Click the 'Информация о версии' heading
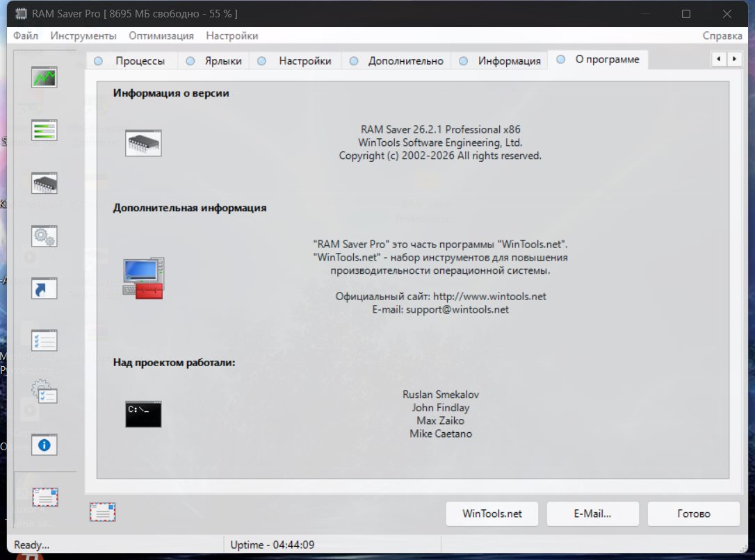This screenshot has width=755, height=560. [171, 93]
